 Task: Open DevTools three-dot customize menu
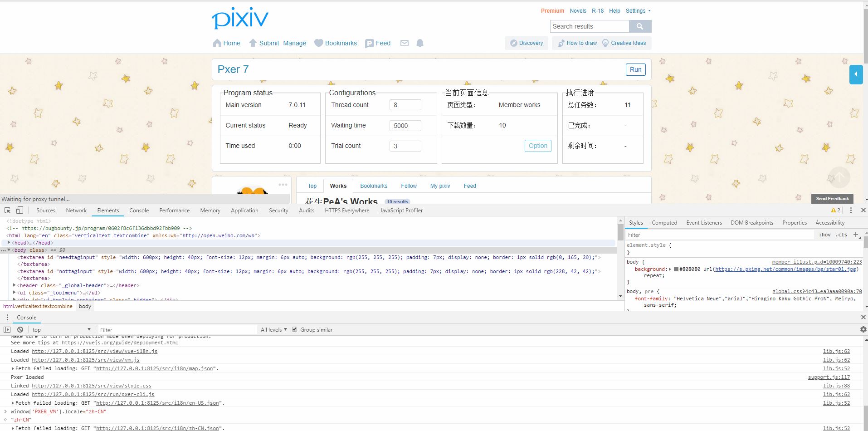(x=851, y=210)
